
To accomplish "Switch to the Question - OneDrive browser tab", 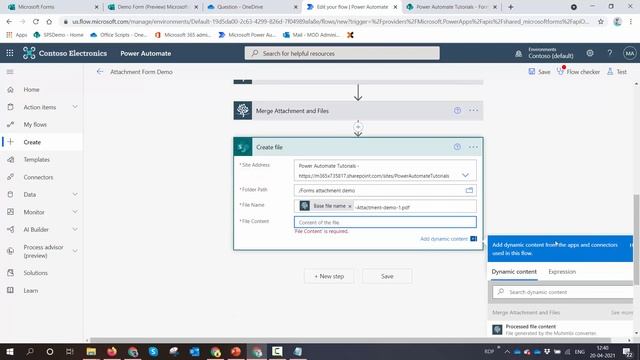I will [252, 7].
